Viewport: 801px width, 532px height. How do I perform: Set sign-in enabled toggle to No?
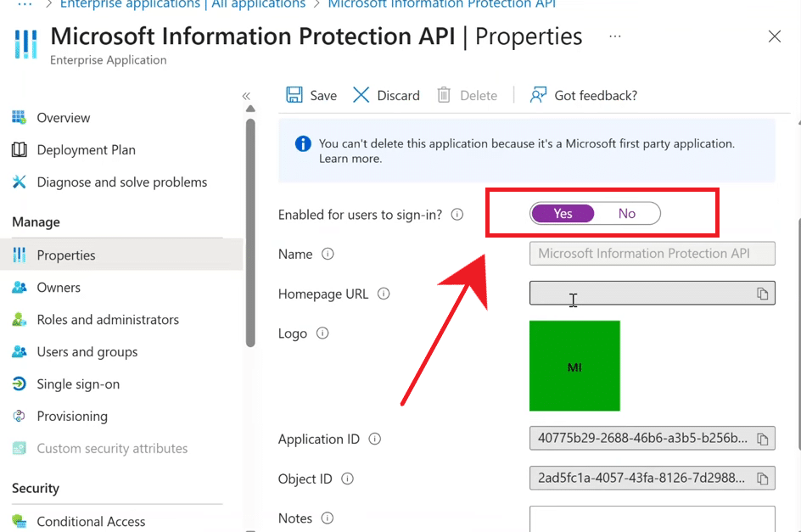pos(627,214)
